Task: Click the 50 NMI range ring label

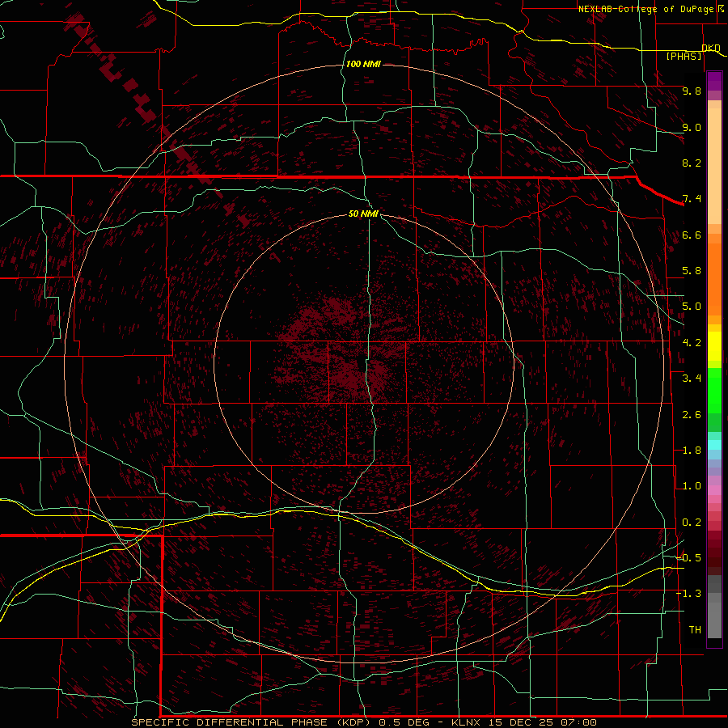Action: click(x=363, y=214)
